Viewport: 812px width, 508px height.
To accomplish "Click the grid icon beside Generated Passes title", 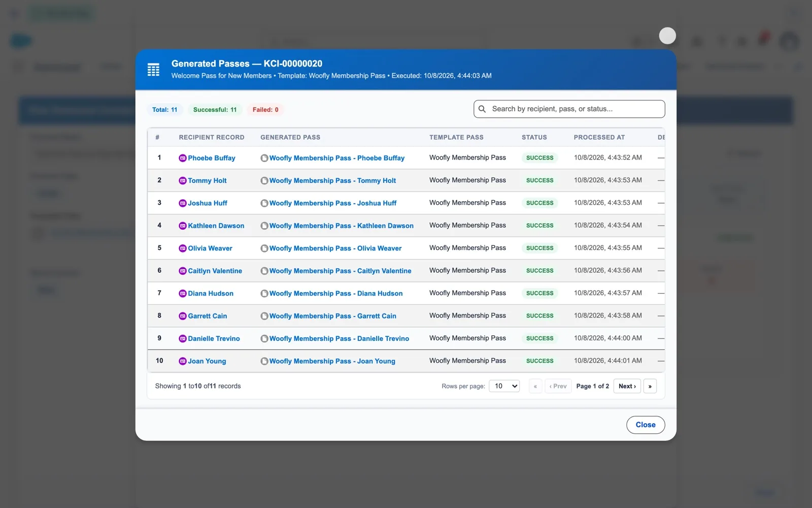I will click(153, 70).
